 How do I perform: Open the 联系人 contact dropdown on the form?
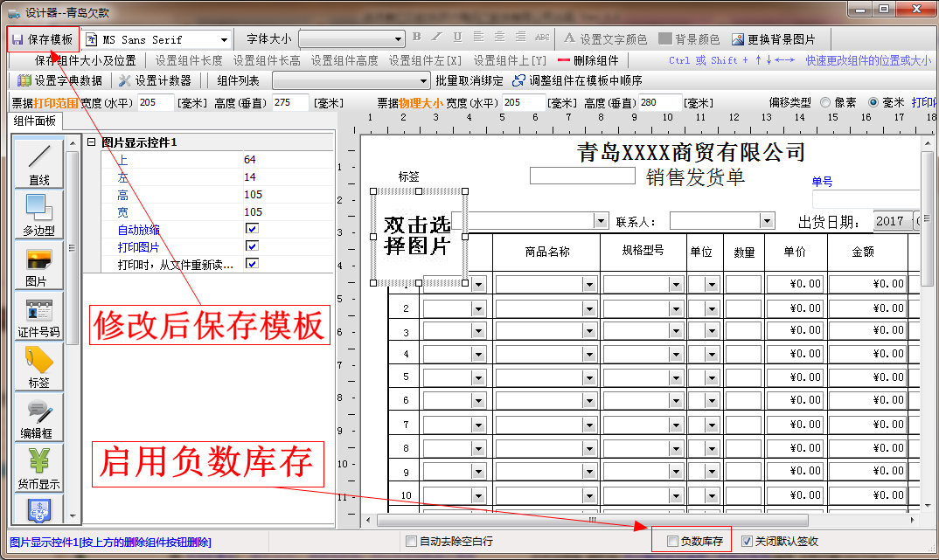[767, 220]
